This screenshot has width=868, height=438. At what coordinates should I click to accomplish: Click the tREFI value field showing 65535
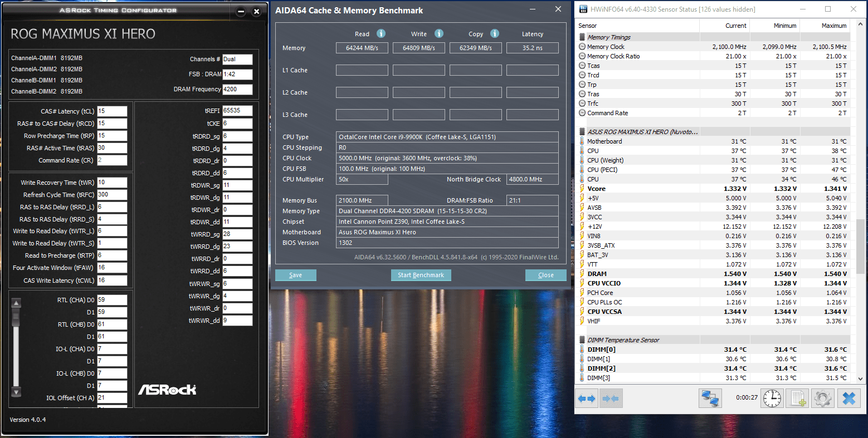tap(237, 111)
